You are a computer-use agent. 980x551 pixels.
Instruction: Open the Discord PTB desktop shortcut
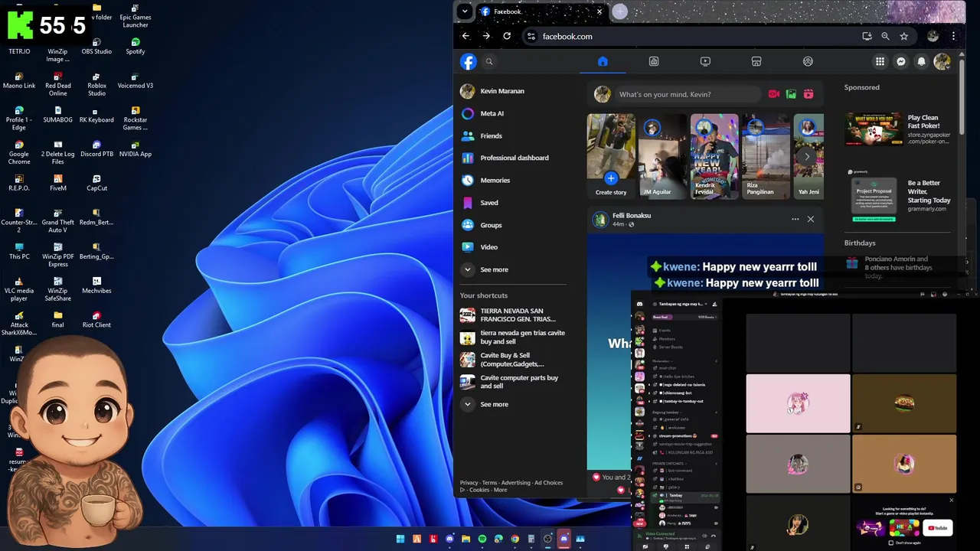pyautogui.click(x=96, y=148)
